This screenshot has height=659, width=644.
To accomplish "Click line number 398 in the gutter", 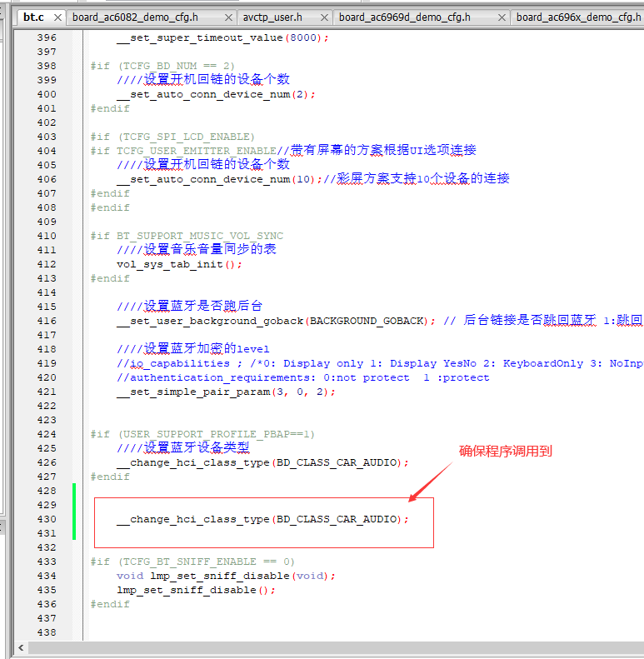I will click(47, 66).
